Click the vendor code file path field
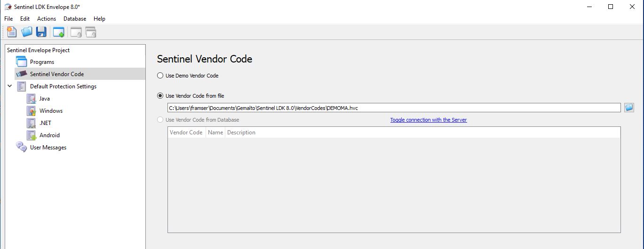The image size is (644, 249). (x=394, y=108)
